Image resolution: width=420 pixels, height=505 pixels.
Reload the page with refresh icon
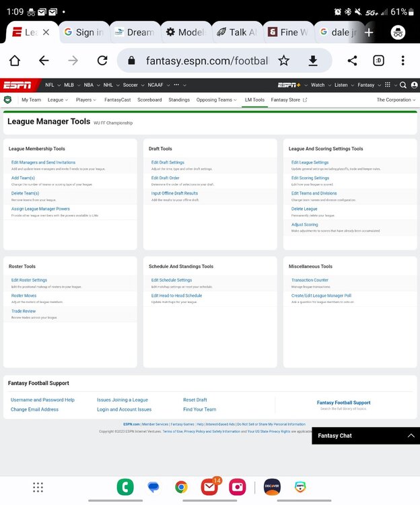tap(102, 61)
